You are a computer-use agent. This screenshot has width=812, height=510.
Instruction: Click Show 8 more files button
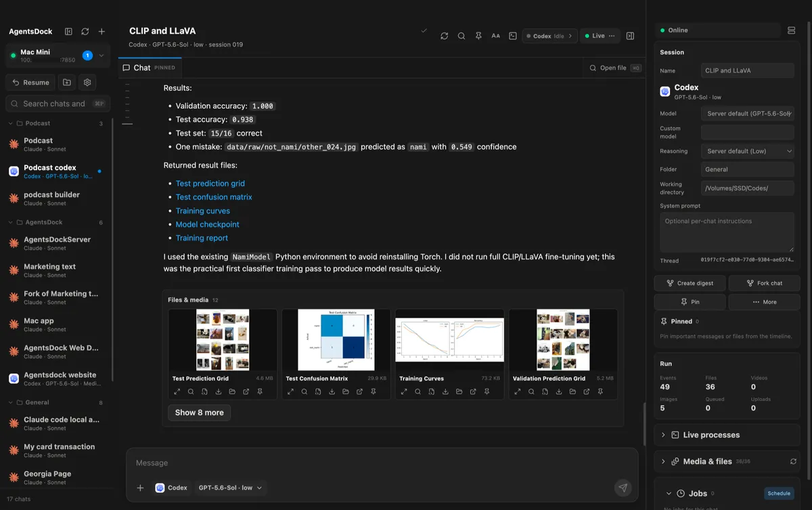pos(199,412)
